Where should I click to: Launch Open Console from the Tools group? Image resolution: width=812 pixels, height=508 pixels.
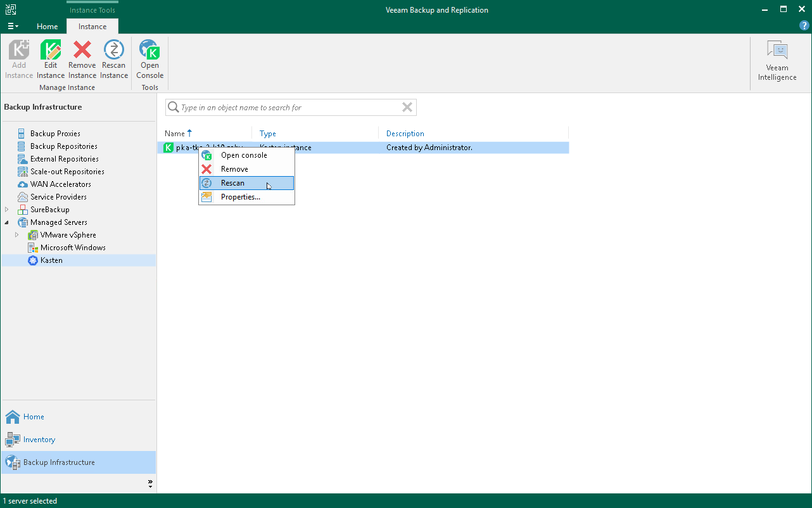(x=150, y=60)
